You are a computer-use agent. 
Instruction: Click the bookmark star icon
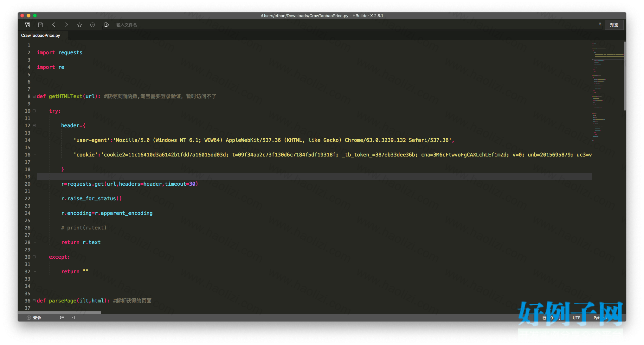[x=80, y=25]
